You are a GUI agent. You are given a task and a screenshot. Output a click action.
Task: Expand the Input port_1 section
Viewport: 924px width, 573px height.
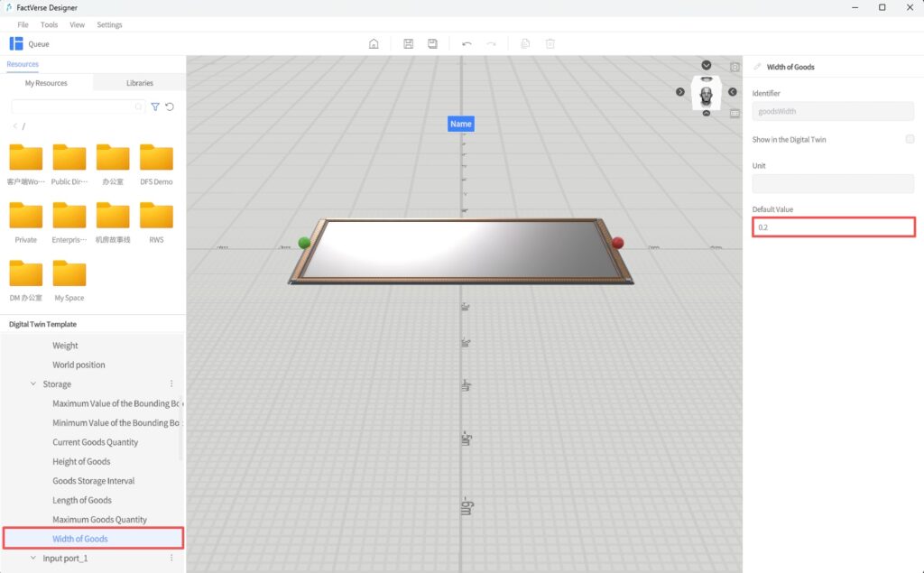[x=32, y=558]
